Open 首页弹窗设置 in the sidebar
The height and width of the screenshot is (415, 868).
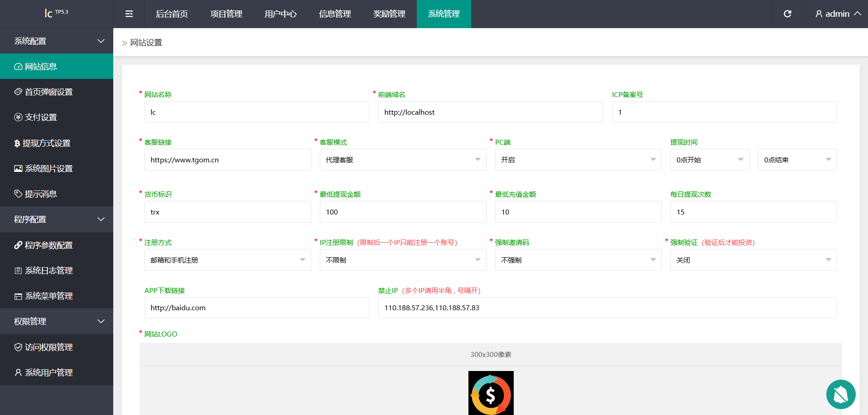48,92
